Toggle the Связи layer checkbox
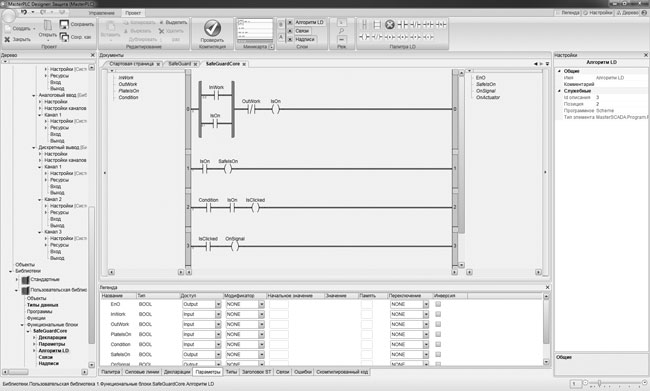Viewport: 650px width, 391px height. [290, 31]
